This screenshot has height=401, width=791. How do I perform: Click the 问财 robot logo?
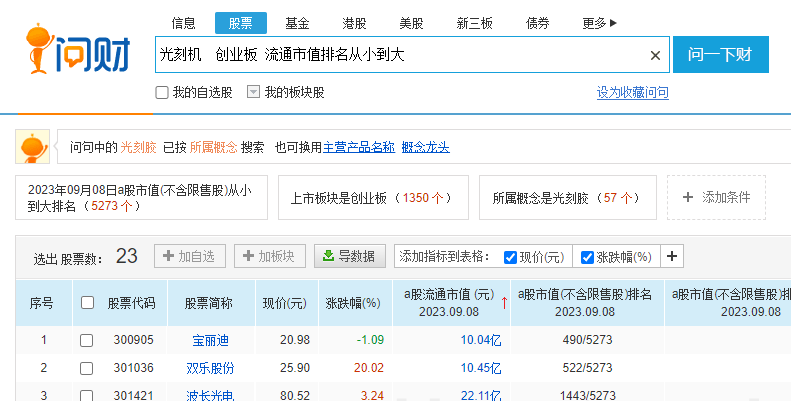click(x=78, y=49)
